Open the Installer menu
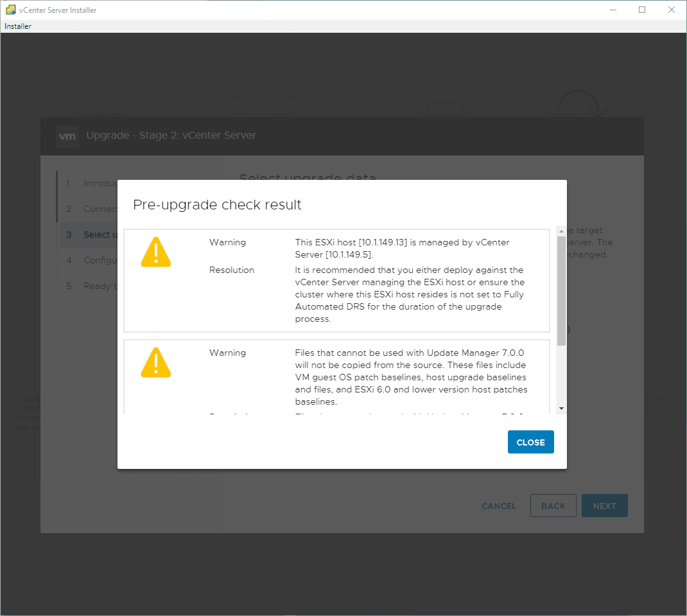Image resolution: width=687 pixels, height=616 pixels. tap(18, 26)
